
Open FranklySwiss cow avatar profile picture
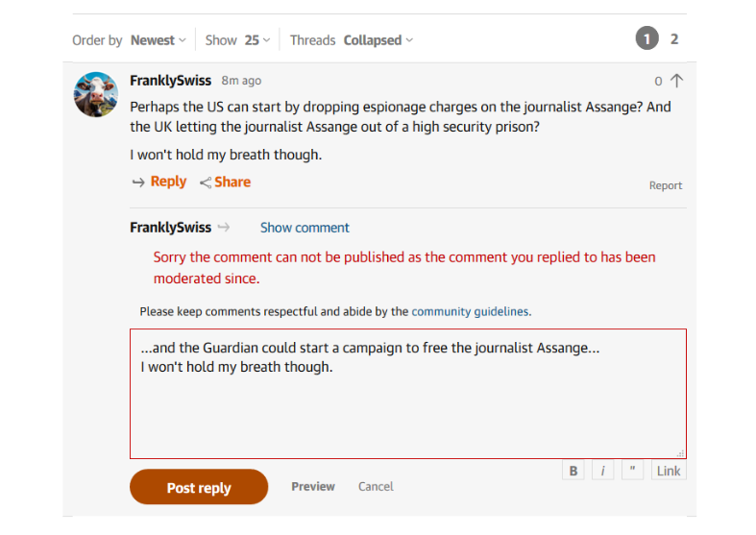(x=96, y=94)
